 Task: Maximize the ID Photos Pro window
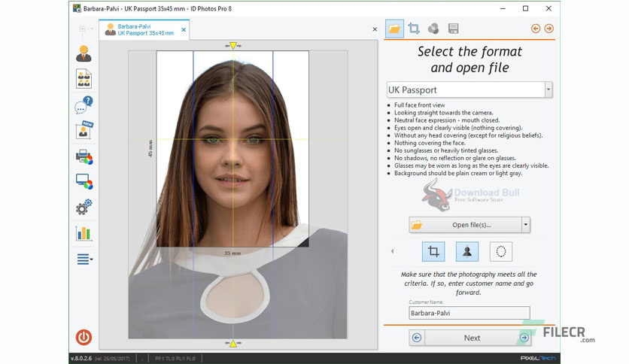(x=525, y=8)
